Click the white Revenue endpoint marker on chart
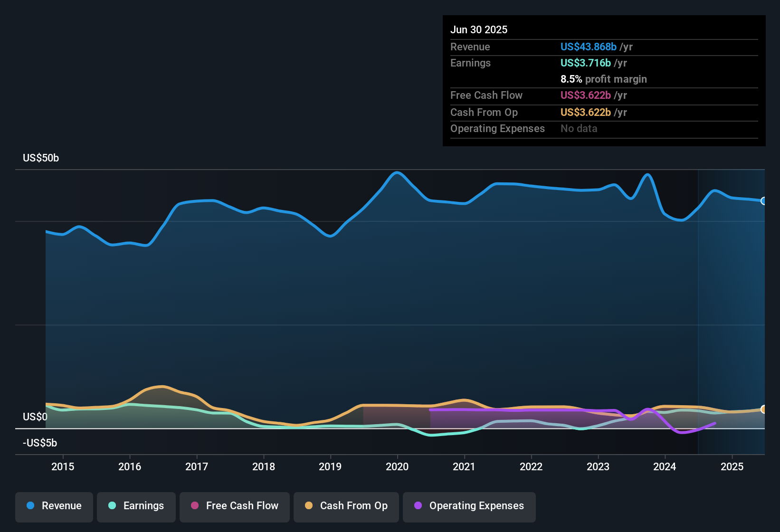Image resolution: width=780 pixels, height=532 pixels. point(764,201)
